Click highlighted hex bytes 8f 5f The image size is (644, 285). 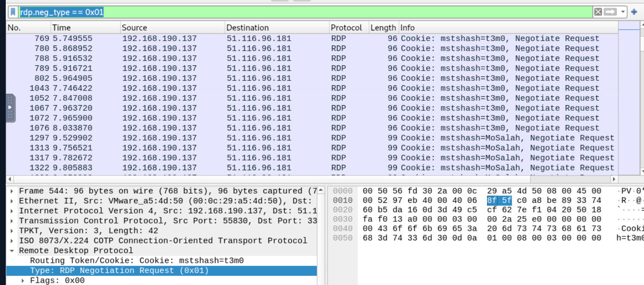tap(499, 200)
